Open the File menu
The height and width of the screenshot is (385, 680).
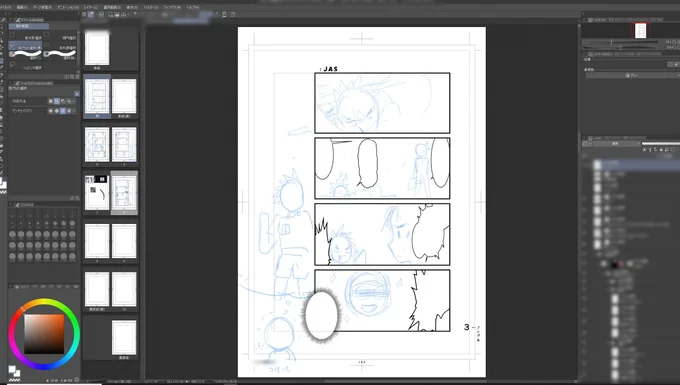tap(5, 7)
